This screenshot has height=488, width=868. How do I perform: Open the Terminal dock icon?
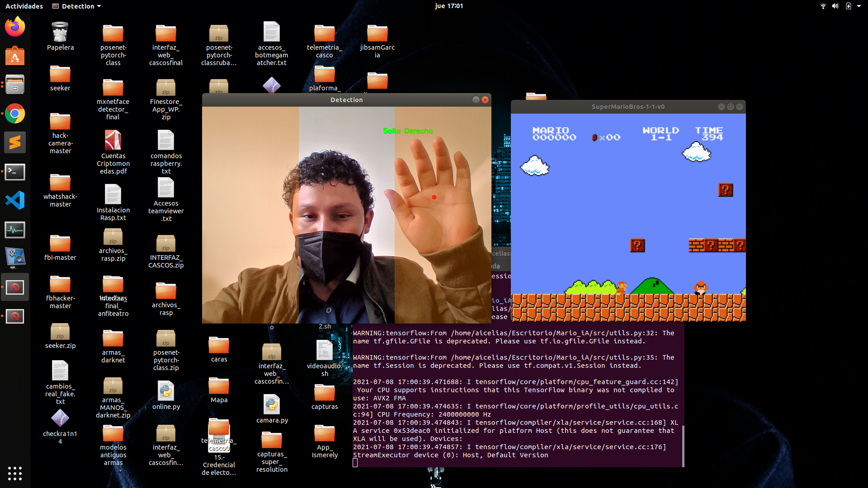[x=15, y=172]
